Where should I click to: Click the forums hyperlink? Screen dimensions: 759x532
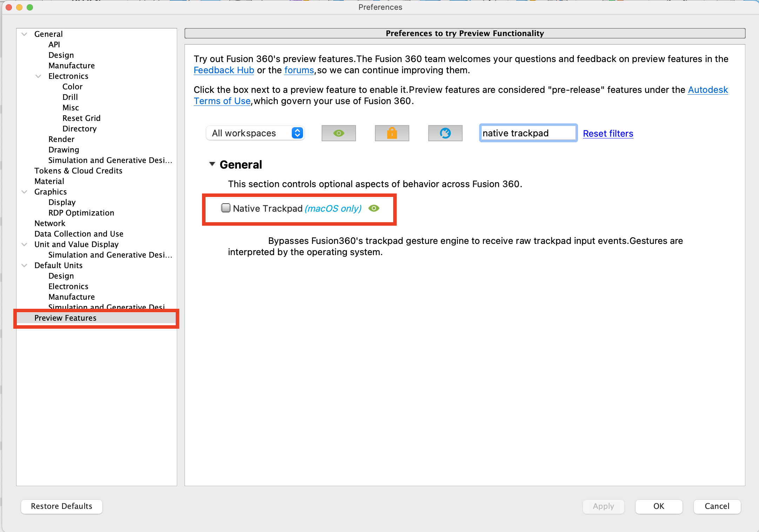click(x=299, y=70)
